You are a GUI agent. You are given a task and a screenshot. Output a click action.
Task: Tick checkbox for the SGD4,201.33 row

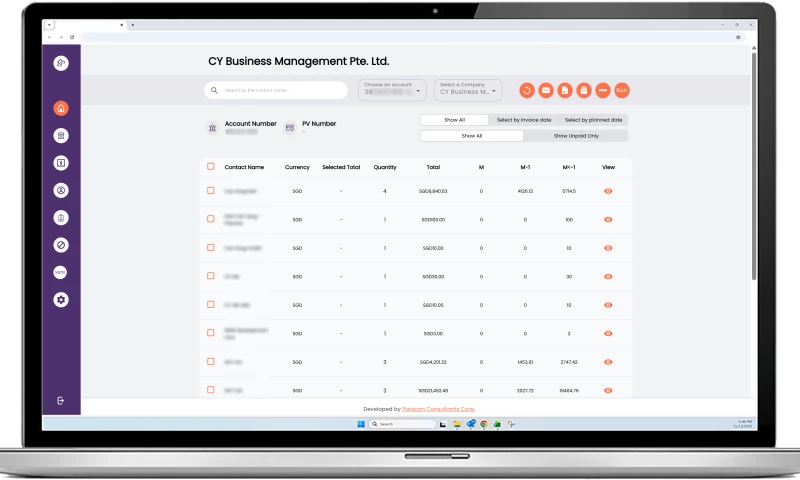[211, 361]
